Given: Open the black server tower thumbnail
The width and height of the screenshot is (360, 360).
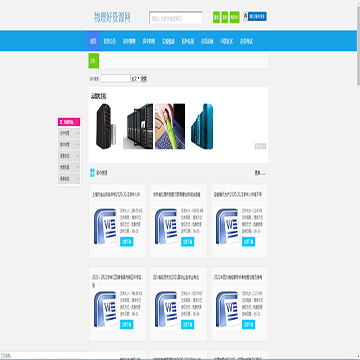Looking at the screenshot, I should [x=105, y=126].
